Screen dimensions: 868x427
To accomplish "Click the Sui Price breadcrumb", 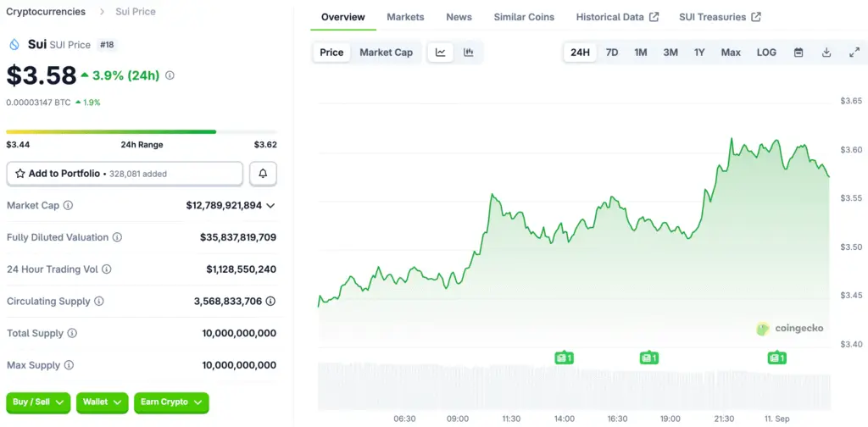I will (136, 12).
